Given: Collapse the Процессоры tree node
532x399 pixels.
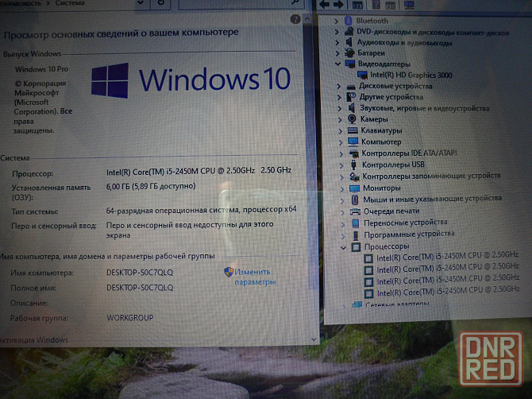Looking at the screenshot, I should pyautogui.click(x=344, y=246).
